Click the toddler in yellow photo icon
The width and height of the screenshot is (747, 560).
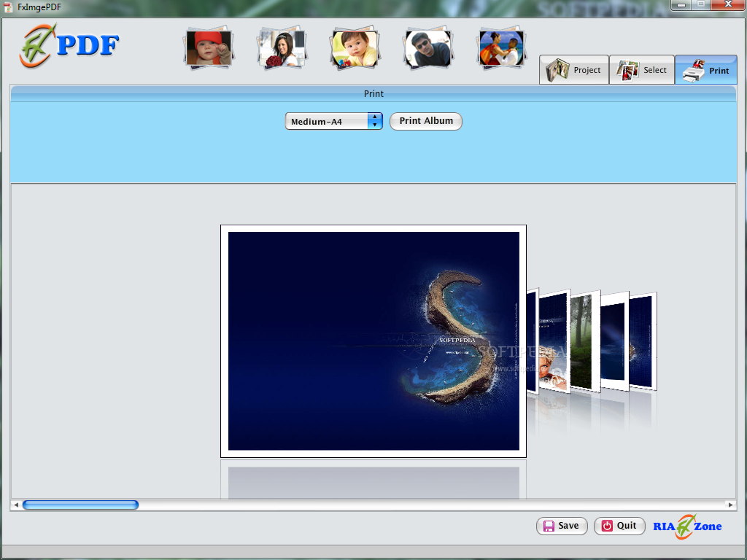pyautogui.click(x=355, y=47)
